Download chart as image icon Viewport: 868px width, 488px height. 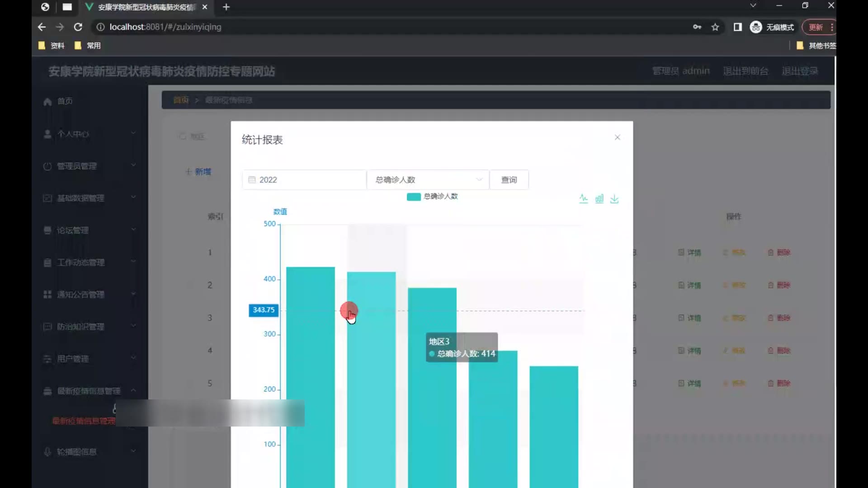(614, 199)
